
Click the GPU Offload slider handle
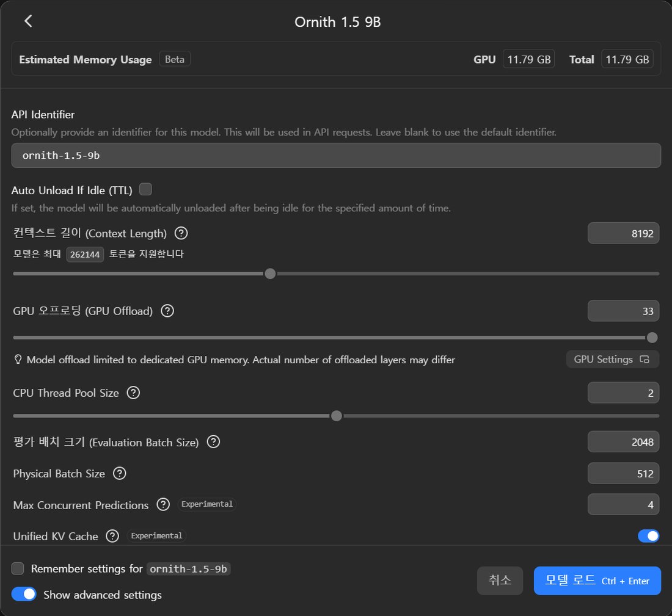pyautogui.click(x=652, y=338)
